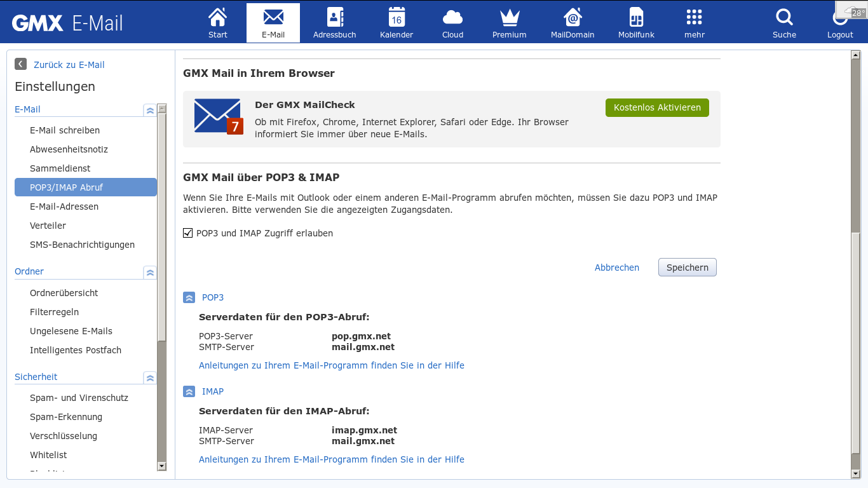Click the Kostenlos Aktivieren button

click(x=657, y=107)
